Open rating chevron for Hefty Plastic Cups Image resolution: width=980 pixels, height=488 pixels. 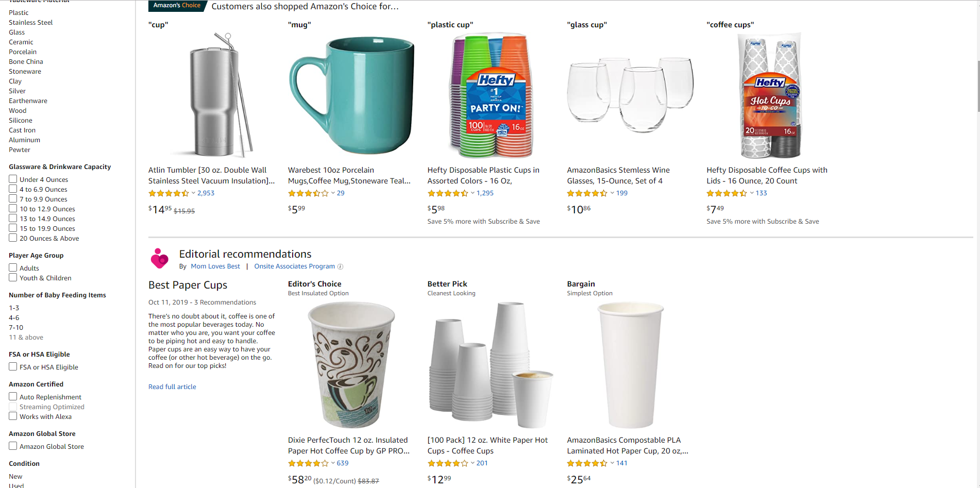pos(472,193)
